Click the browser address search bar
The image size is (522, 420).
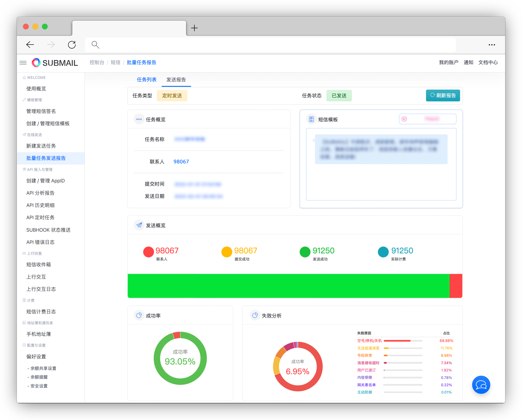click(270, 45)
